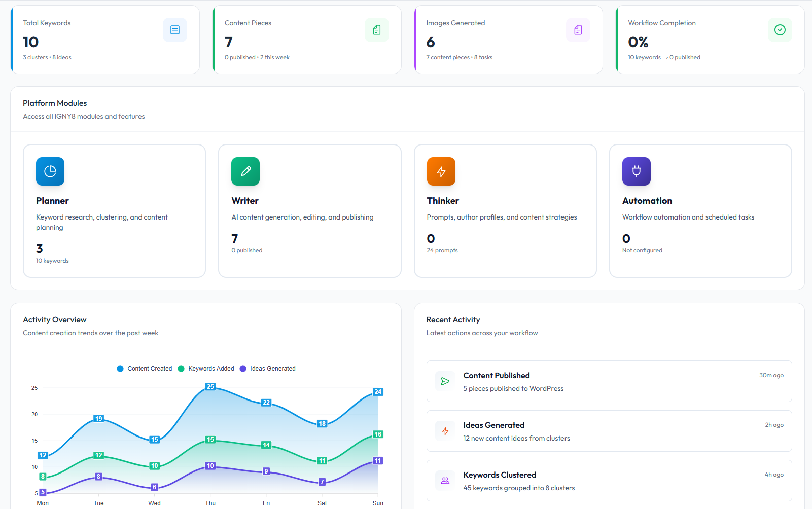Toggle Ideas Generated series in chart legend
Image resolution: width=812 pixels, height=509 pixels.
(267, 369)
